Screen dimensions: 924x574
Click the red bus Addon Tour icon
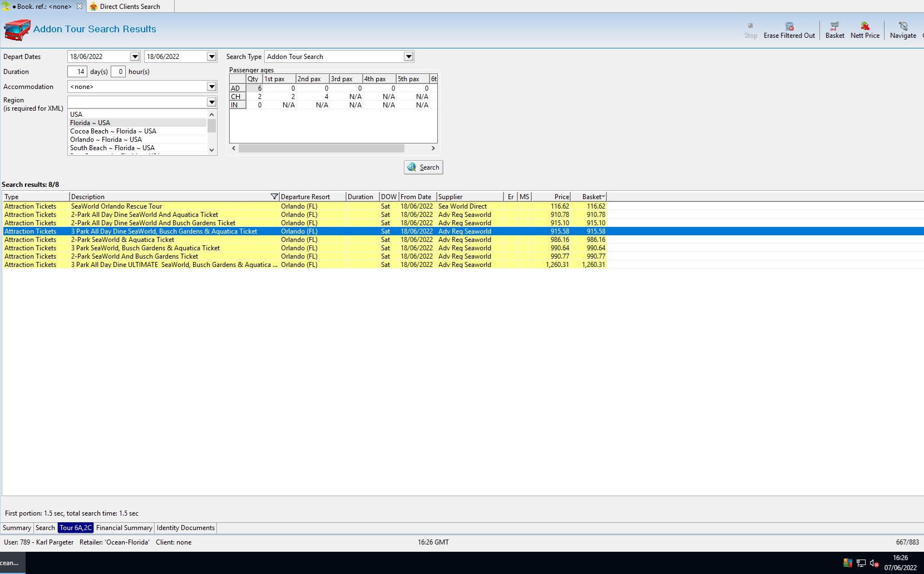coord(17,29)
